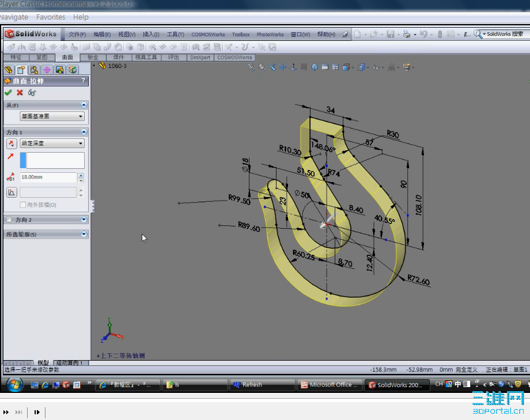Click the normal-to view icon
530x420 pixels.
(293, 67)
